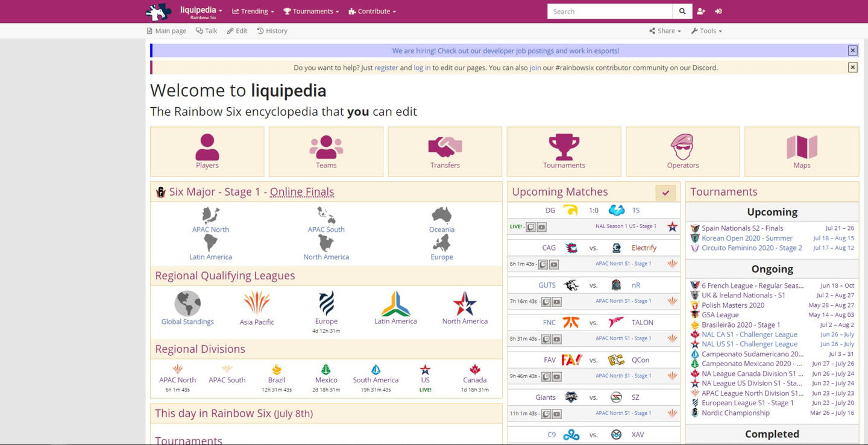This screenshot has height=445, width=868.
Task: Open the liquipedia wiki selector dropdown
Action: (x=201, y=11)
